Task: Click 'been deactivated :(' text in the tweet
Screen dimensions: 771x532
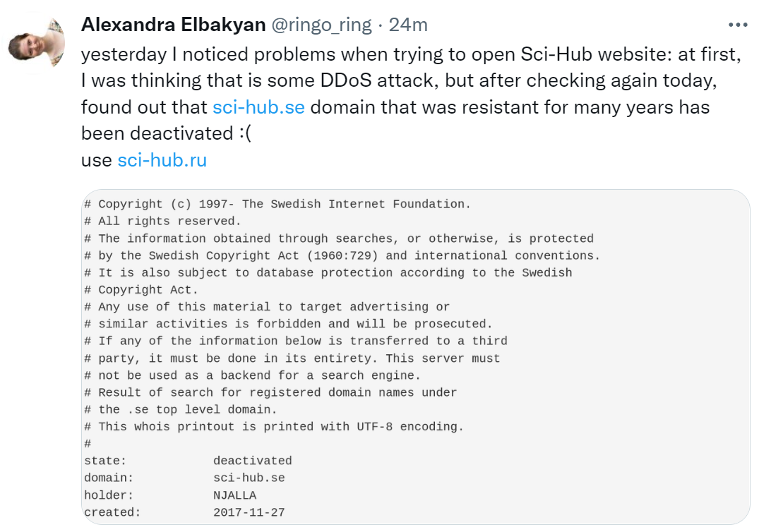Action: coord(166,134)
